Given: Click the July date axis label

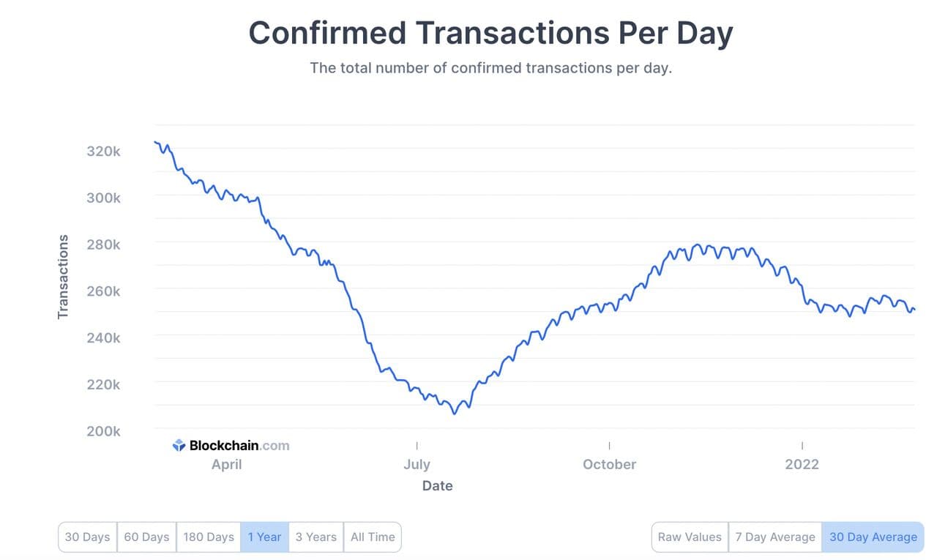Looking at the screenshot, I should pyautogui.click(x=417, y=464).
